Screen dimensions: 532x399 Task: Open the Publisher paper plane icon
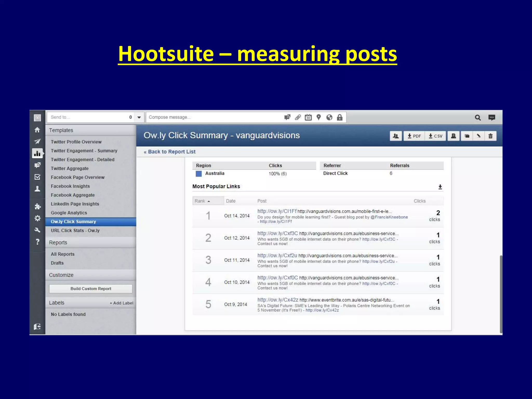click(37, 141)
